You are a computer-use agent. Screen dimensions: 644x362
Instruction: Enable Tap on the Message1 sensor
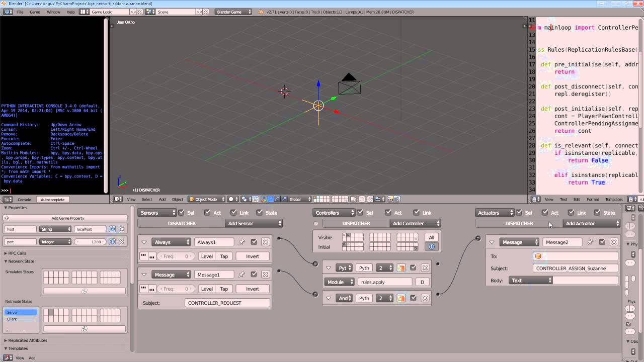pos(224,289)
